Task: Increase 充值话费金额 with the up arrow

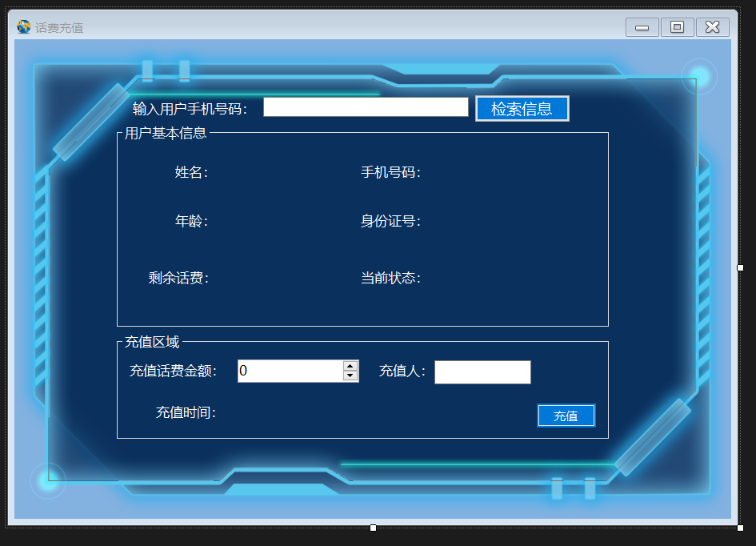Action: [x=350, y=366]
